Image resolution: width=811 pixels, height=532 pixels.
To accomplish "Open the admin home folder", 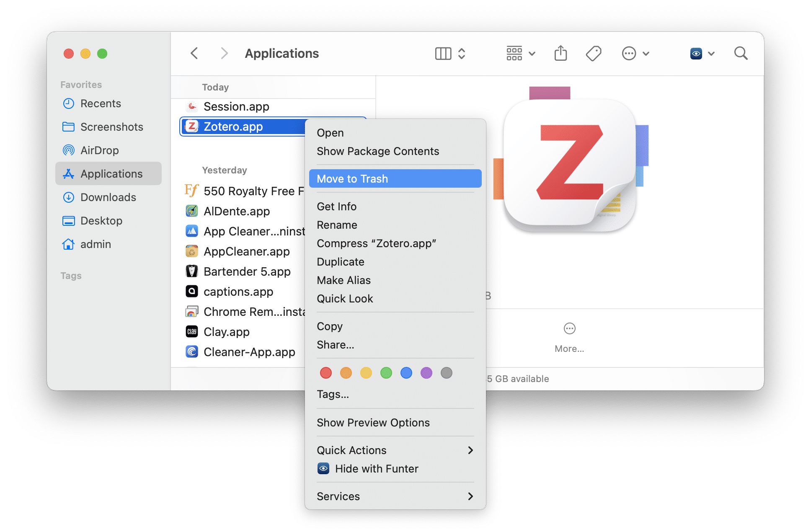I will coord(108,244).
